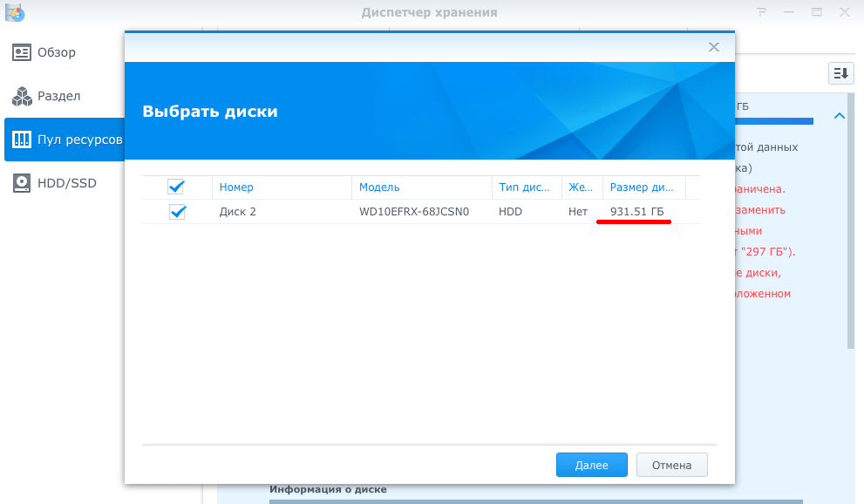Open the HDD/SSD drive icon in sidebar
Viewport: 864px width, 504px height.
[x=22, y=183]
